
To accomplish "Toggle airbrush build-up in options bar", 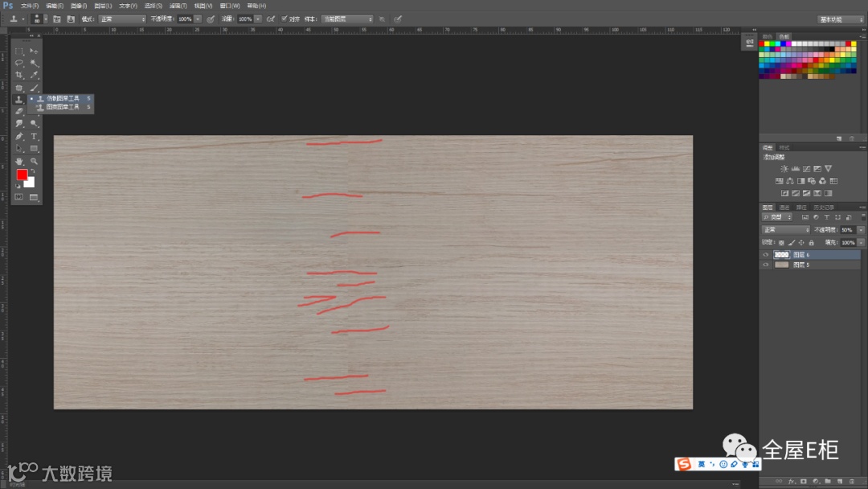I will [271, 18].
